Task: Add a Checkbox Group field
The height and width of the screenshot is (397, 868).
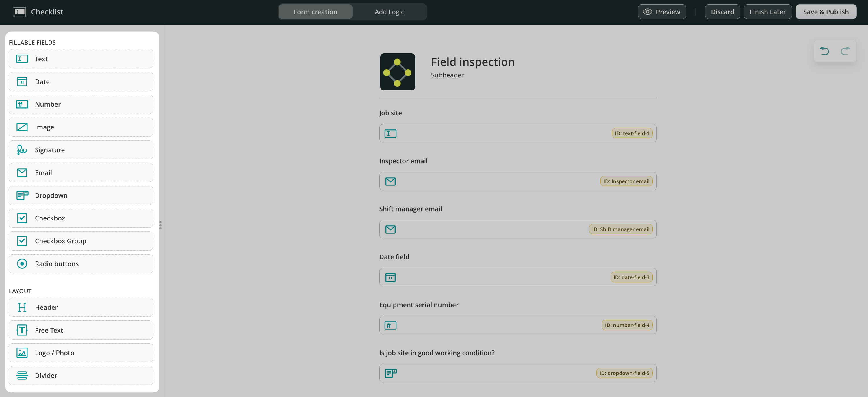Action: (x=81, y=241)
